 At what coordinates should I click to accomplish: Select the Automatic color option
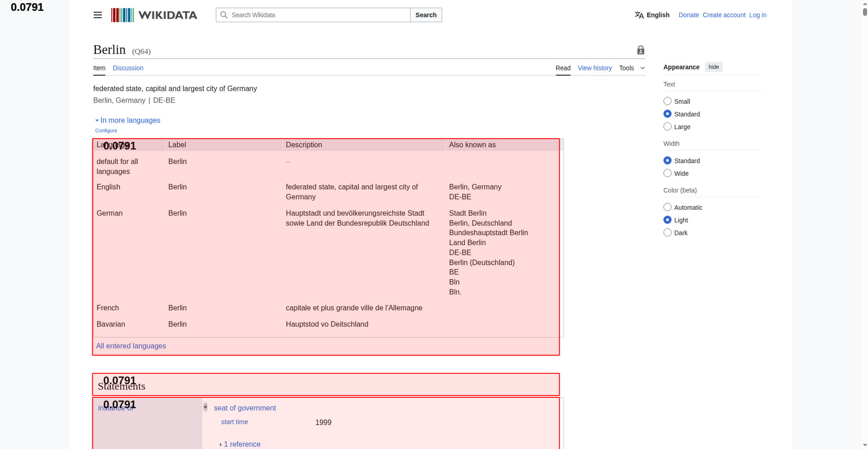pyautogui.click(x=667, y=207)
